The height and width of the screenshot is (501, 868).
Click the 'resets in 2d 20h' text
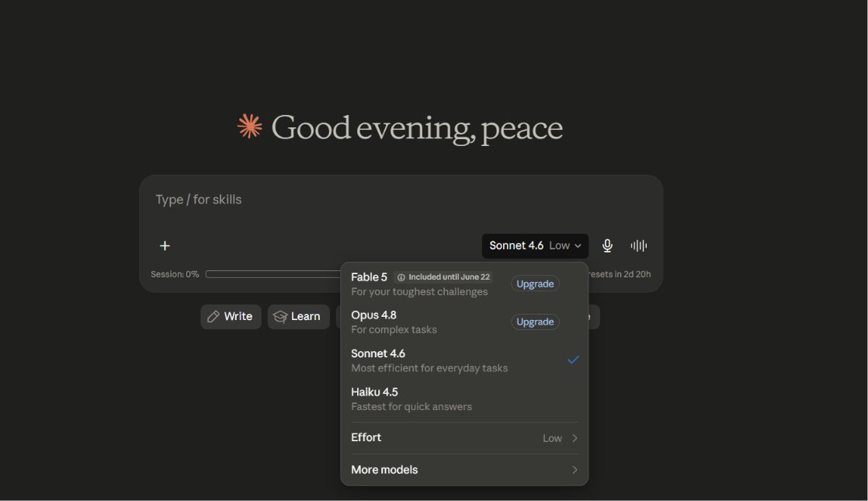tap(619, 275)
